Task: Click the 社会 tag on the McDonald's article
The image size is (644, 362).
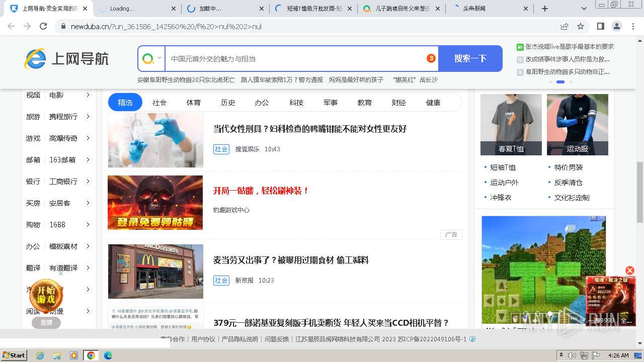Action: [221, 280]
